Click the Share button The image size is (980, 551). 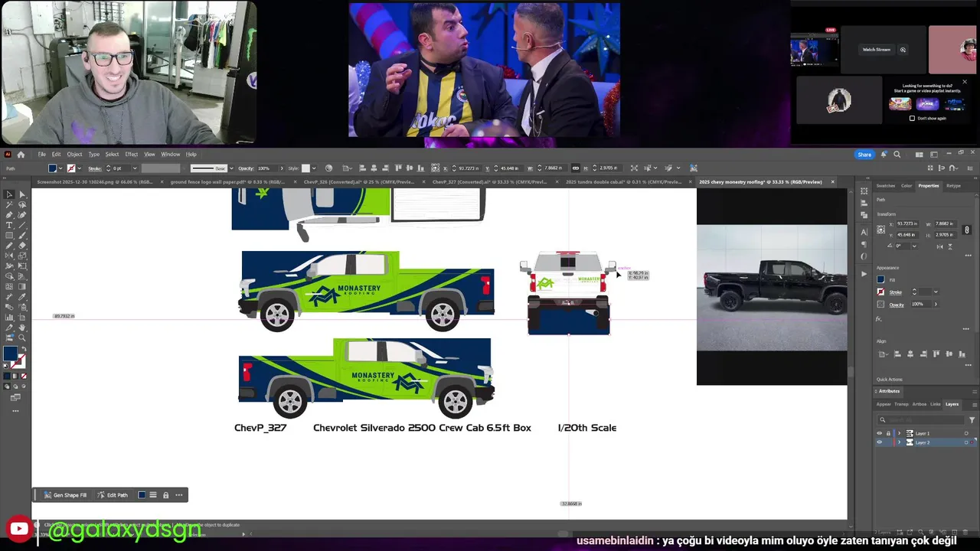point(864,154)
